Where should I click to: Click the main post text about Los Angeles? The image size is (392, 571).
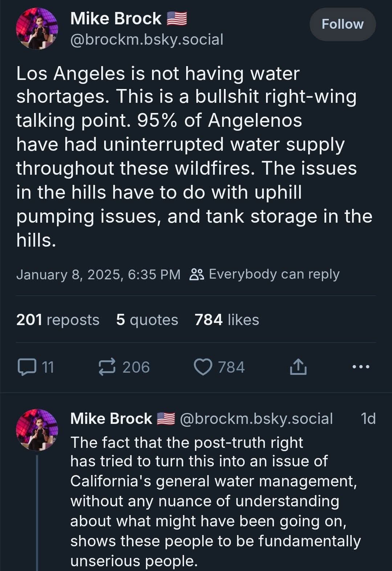tap(194, 156)
